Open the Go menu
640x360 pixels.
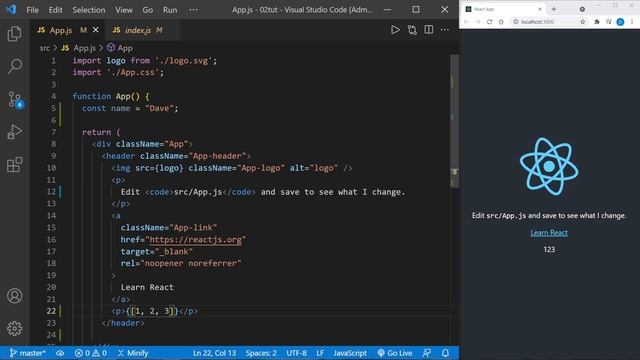(148, 10)
